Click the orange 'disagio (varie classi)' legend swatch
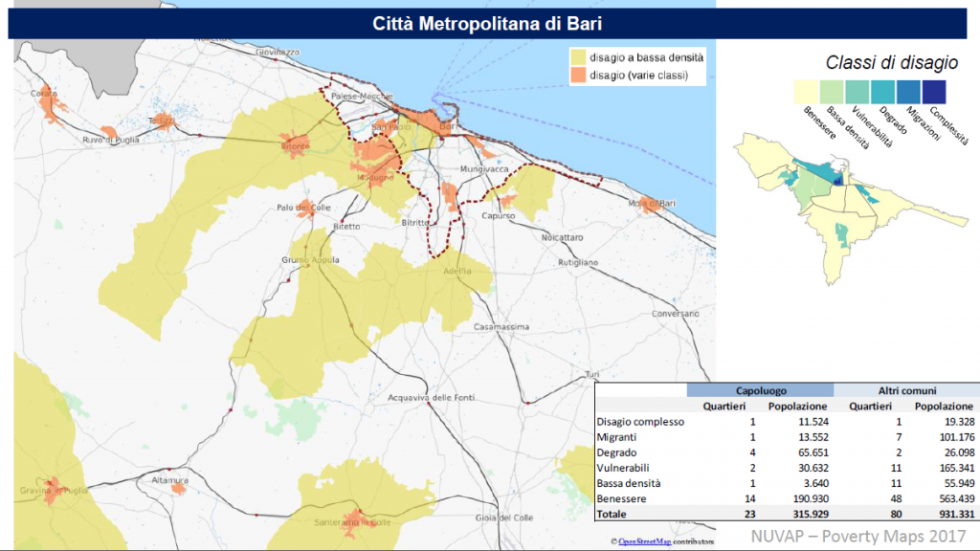The width and height of the screenshot is (980, 551). 578,75
